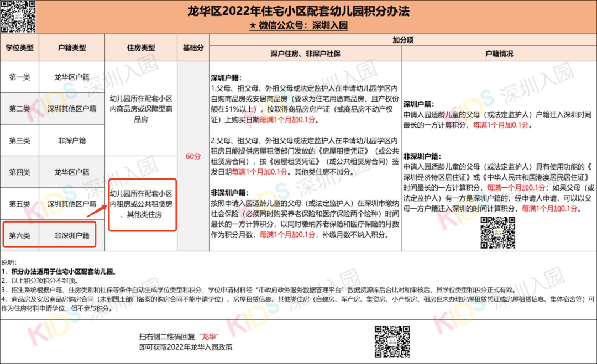Viewport: 597px width, 364px height.
Task: Select the 第一类 cell
Action: coord(19,77)
